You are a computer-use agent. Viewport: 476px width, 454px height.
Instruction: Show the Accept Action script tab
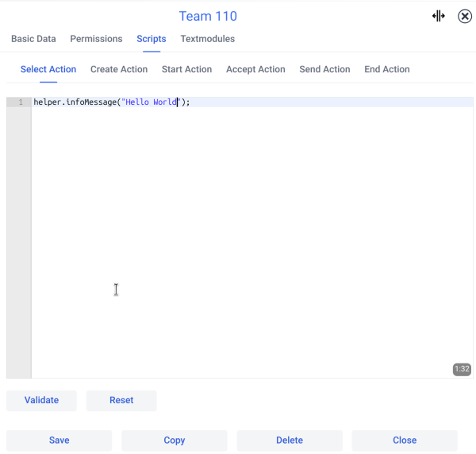[x=255, y=69]
